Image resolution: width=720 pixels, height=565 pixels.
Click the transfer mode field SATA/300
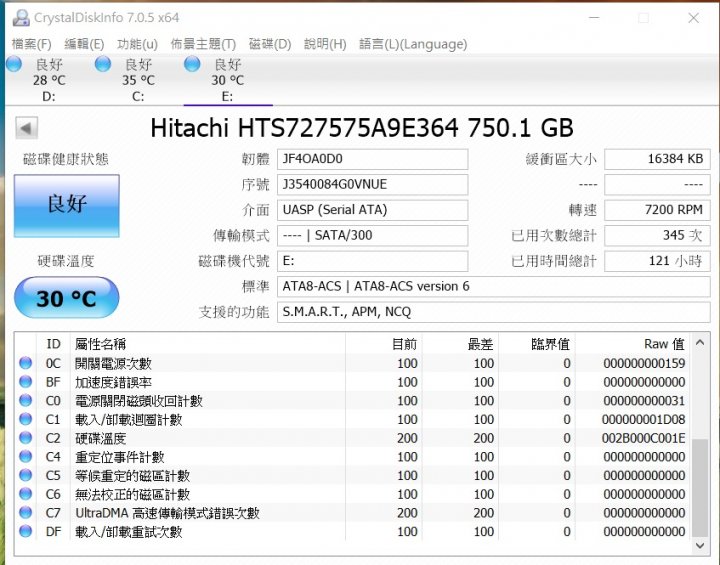(x=372, y=236)
